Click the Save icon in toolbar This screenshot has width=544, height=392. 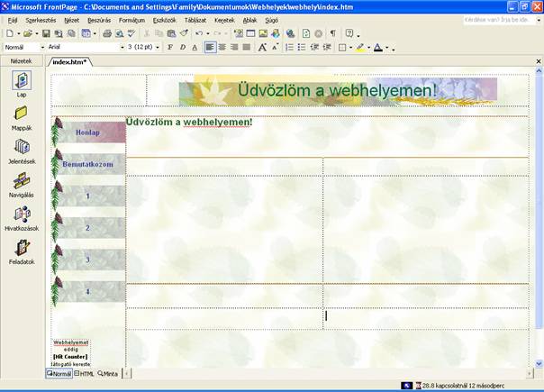point(46,33)
